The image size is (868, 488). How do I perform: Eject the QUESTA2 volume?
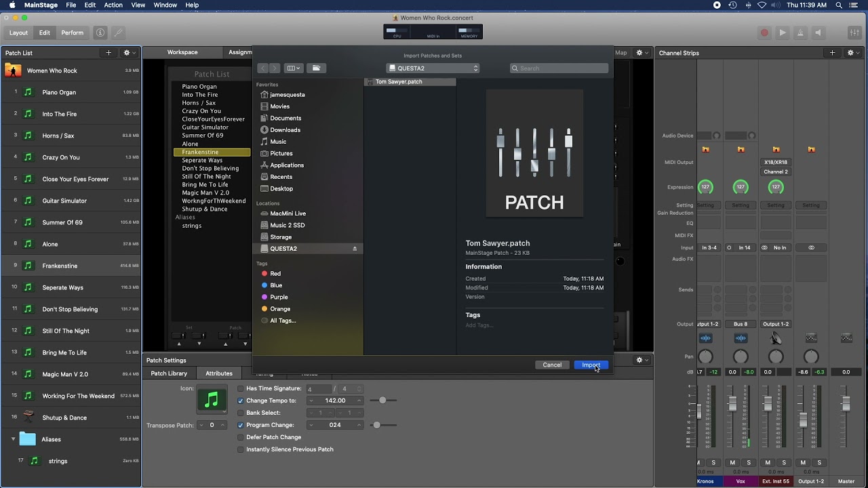point(354,249)
